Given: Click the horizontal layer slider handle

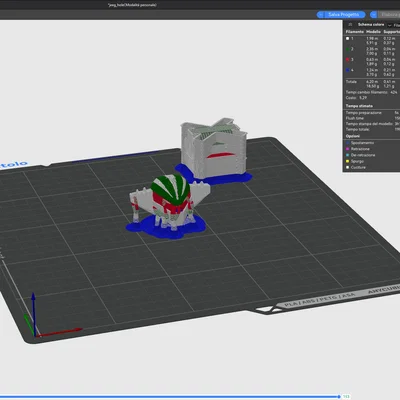Looking at the screenshot, I should point(339,397).
